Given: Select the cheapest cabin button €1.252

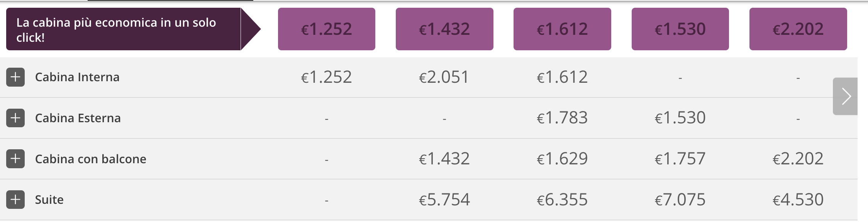Looking at the screenshot, I should click(x=326, y=29).
